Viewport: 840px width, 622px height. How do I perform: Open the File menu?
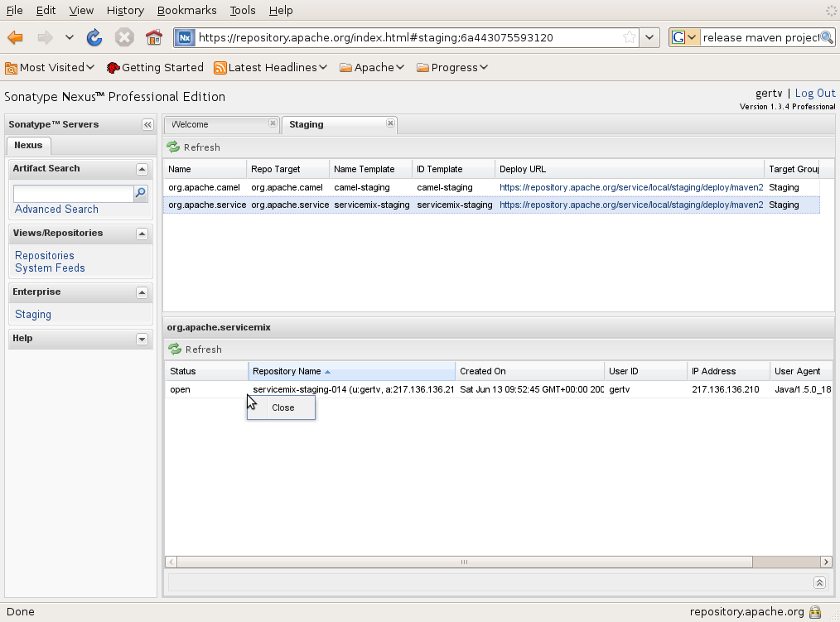pyautogui.click(x=14, y=10)
